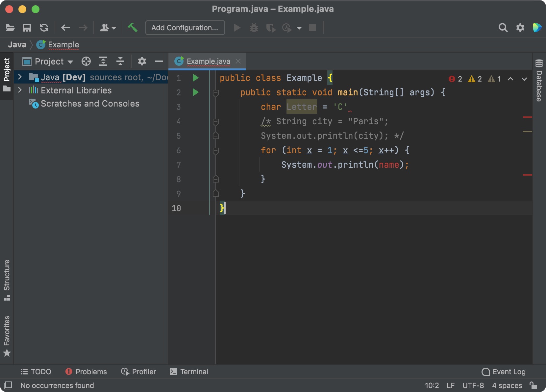Jump to next problem with the down-arrow icon
546x392 pixels.
tap(524, 79)
